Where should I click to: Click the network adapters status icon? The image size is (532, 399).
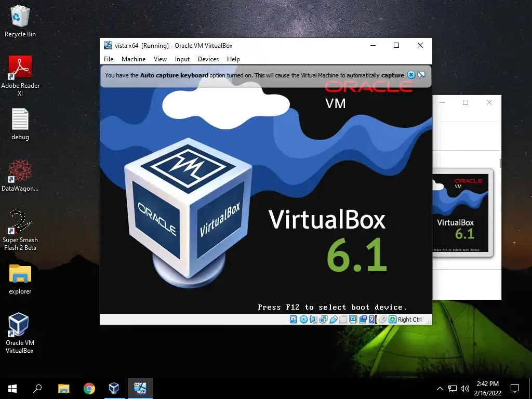[323, 320]
